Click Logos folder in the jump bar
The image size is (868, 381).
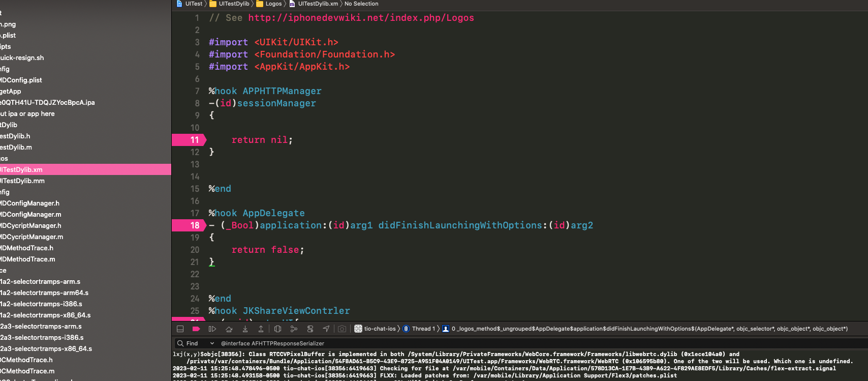(269, 4)
